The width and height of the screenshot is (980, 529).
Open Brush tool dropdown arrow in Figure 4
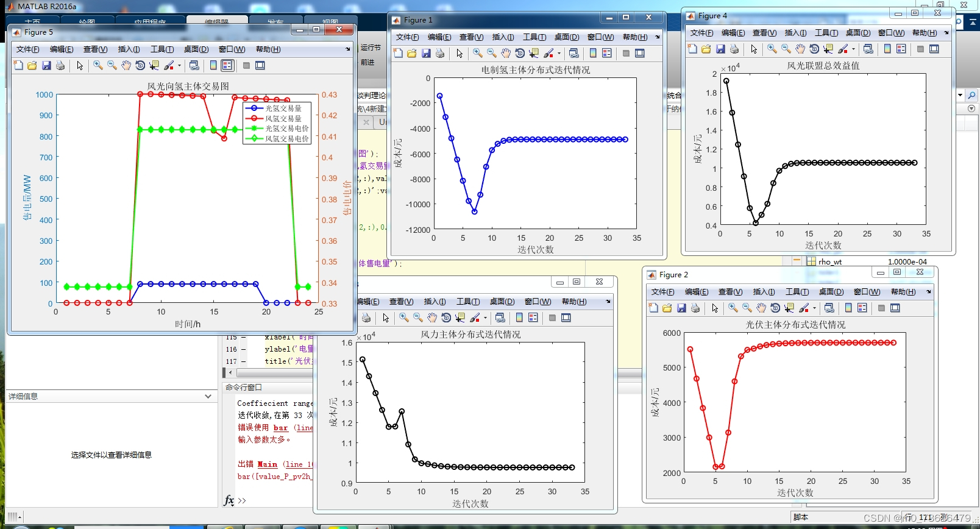[x=853, y=49]
